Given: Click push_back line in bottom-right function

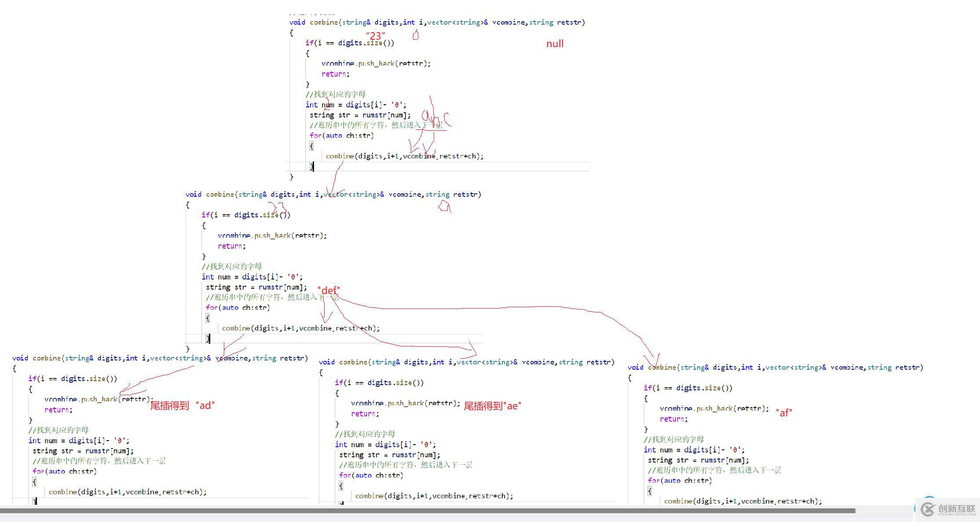Looking at the screenshot, I should pos(714,408).
